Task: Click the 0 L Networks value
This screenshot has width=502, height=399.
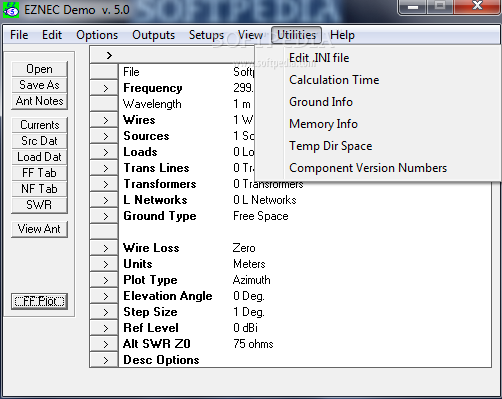Action: (x=265, y=200)
